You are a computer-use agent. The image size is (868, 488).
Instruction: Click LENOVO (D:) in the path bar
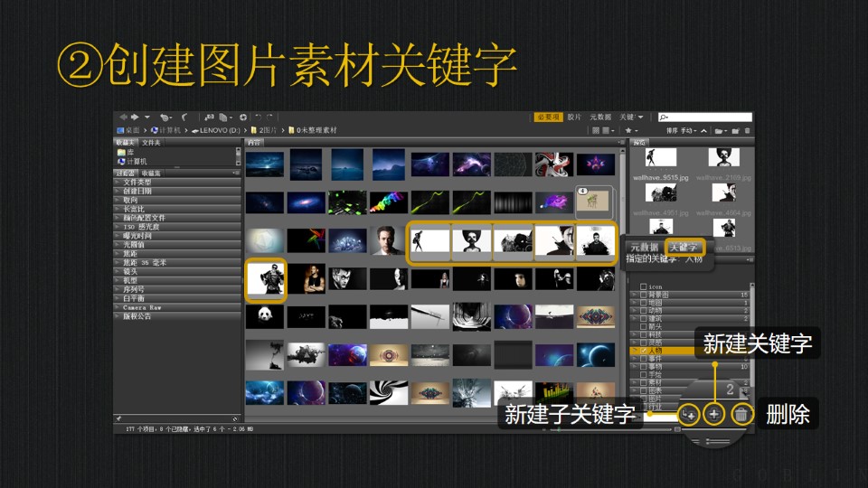tap(219, 130)
